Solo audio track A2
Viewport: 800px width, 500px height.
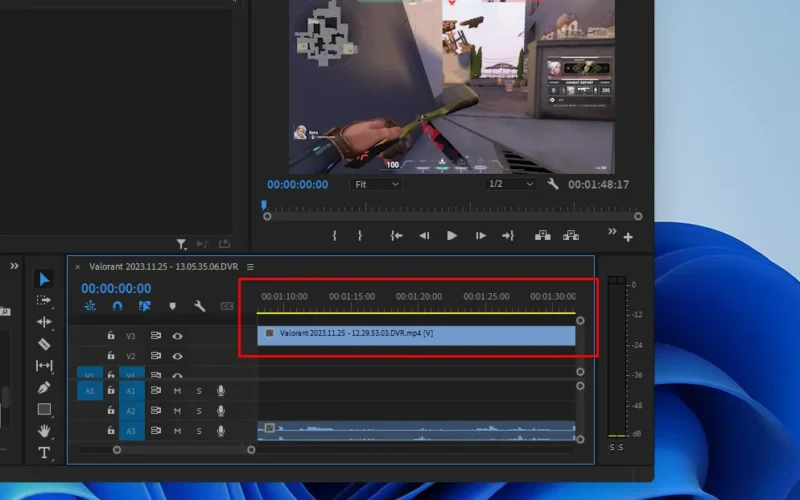199,411
